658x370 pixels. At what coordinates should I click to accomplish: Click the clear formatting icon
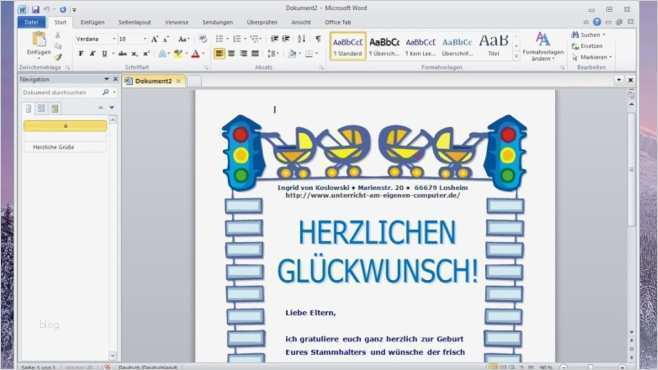203,39
